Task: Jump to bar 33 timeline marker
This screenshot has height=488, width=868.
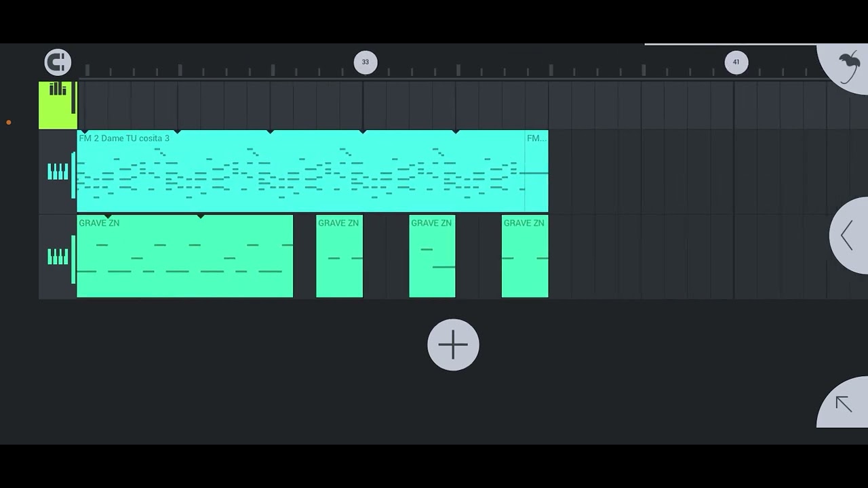Action: point(366,62)
